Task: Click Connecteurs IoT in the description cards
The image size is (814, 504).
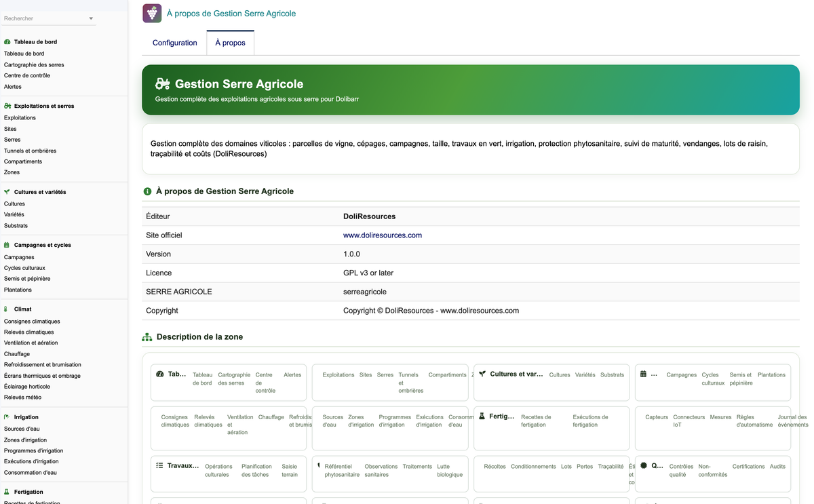Action: pyautogui.click(x=689, y=421)
